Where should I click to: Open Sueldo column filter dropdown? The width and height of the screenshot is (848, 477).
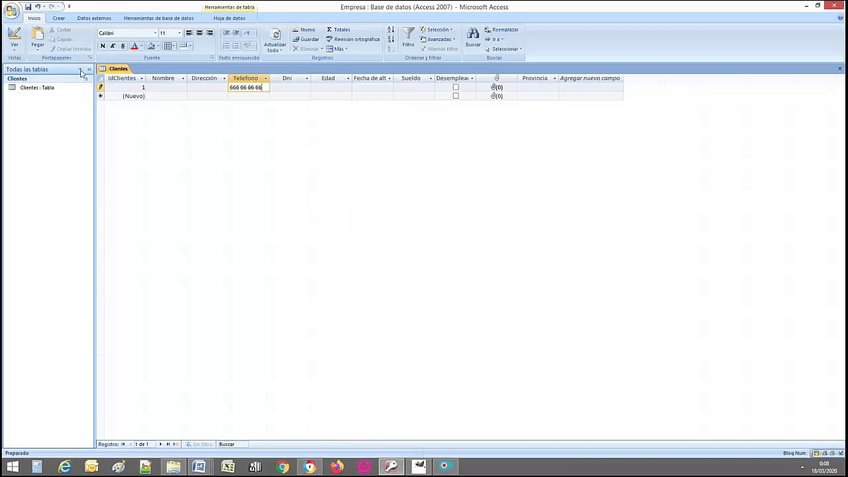click(x=430, y=78)
